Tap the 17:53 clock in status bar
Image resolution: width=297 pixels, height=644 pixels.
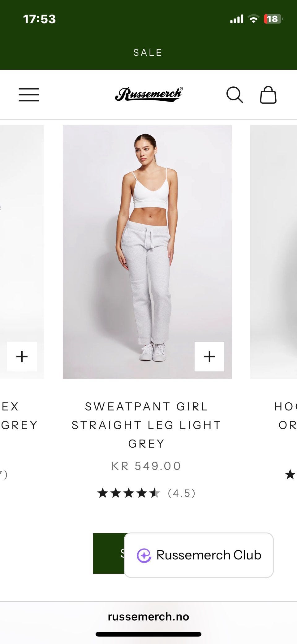(39, 19)
